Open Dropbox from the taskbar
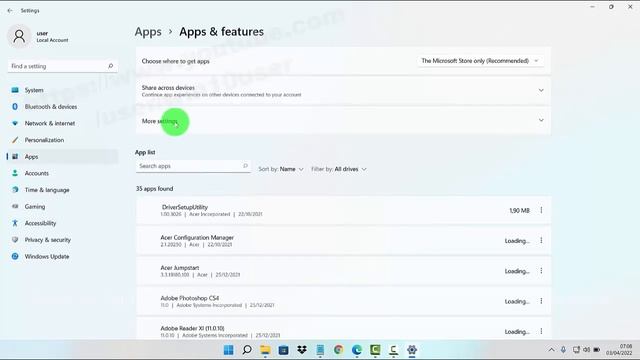Image resolution: width=640 pixels, height=360 pixels. point(302,350)
